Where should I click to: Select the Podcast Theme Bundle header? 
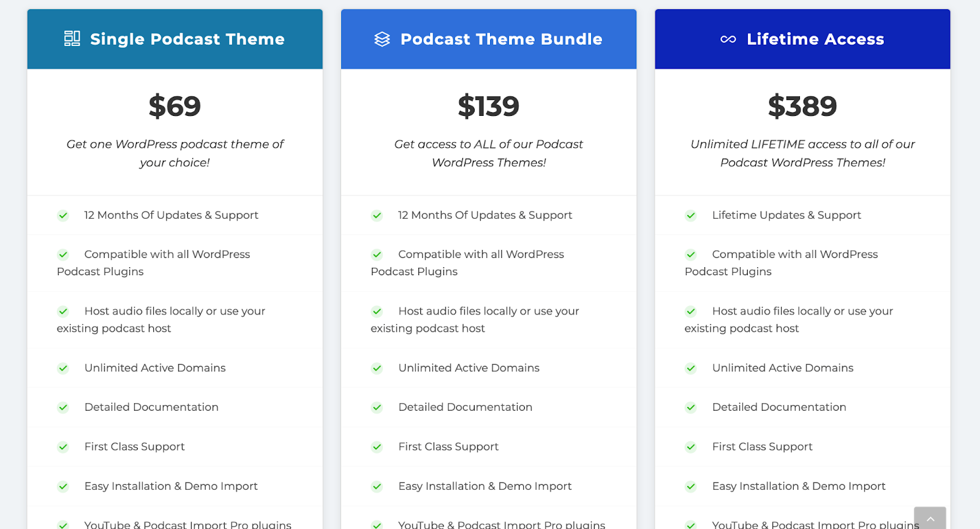(x=489, y=39)
